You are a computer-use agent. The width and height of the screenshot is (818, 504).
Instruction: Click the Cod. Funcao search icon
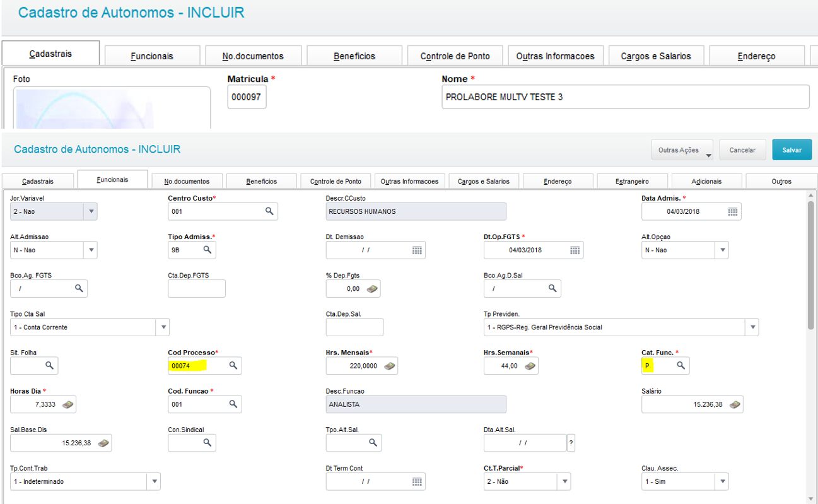click(233, 404)
